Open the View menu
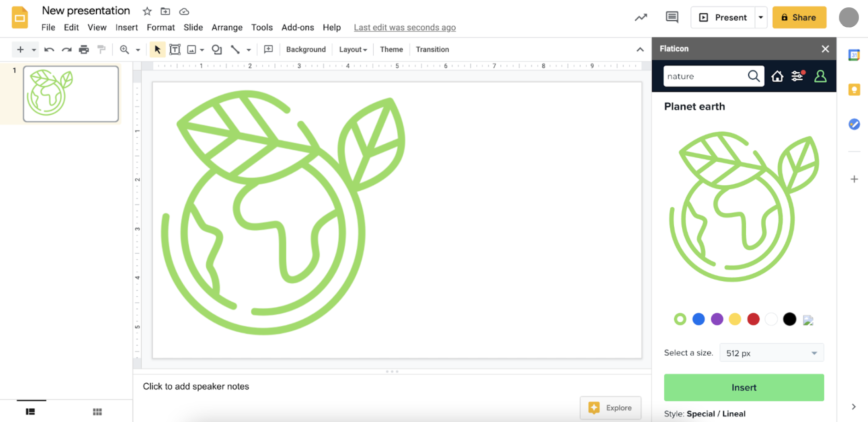This screenshot has width=868, height=422. click(97, 27)
